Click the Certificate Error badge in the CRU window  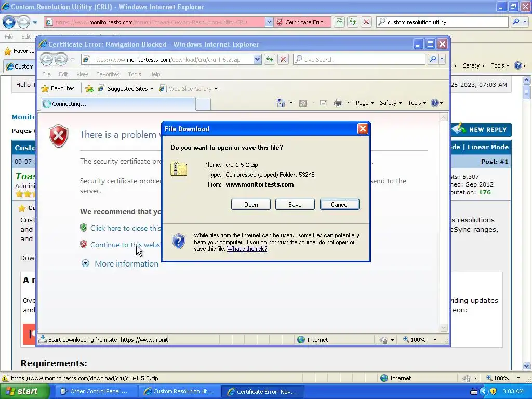click(x=301, y=22)
